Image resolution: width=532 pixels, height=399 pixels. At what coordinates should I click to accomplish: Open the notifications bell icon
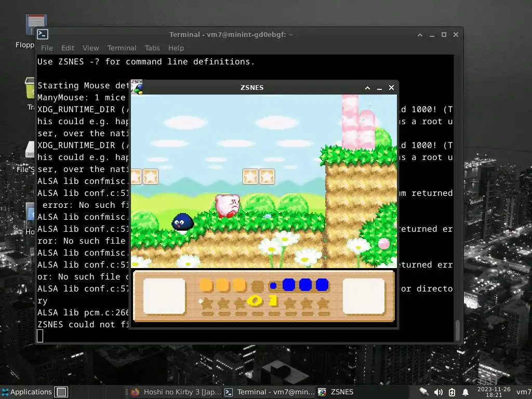tap(465, 392)
